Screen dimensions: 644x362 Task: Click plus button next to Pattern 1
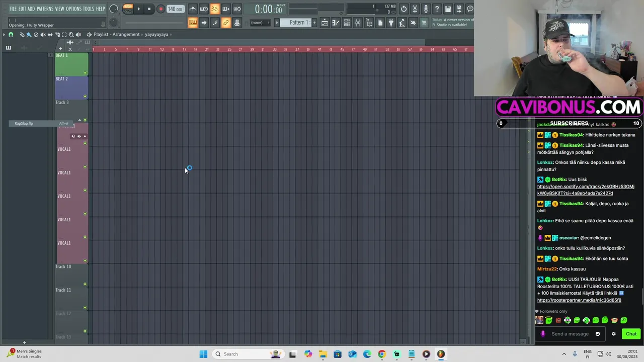315,23
